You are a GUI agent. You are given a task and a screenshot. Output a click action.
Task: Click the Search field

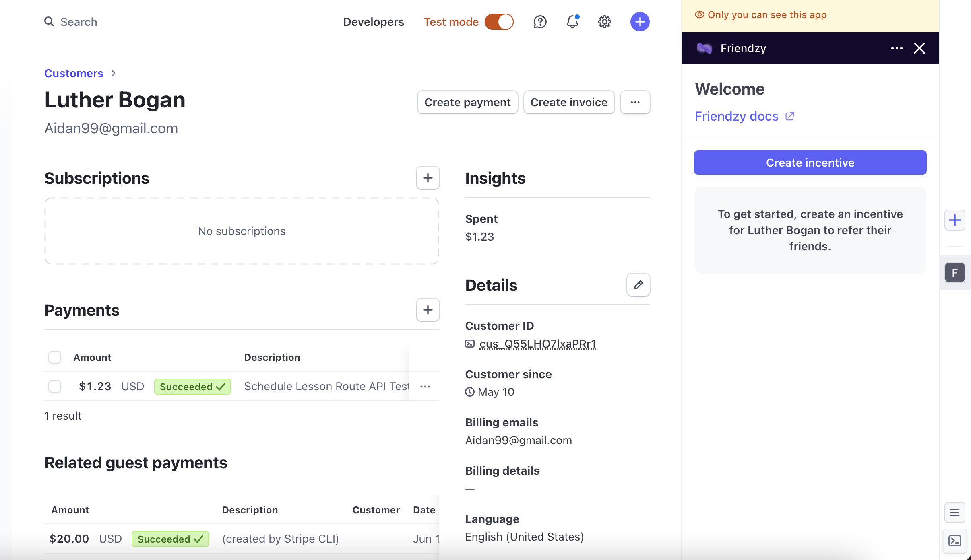click(79, 22)
